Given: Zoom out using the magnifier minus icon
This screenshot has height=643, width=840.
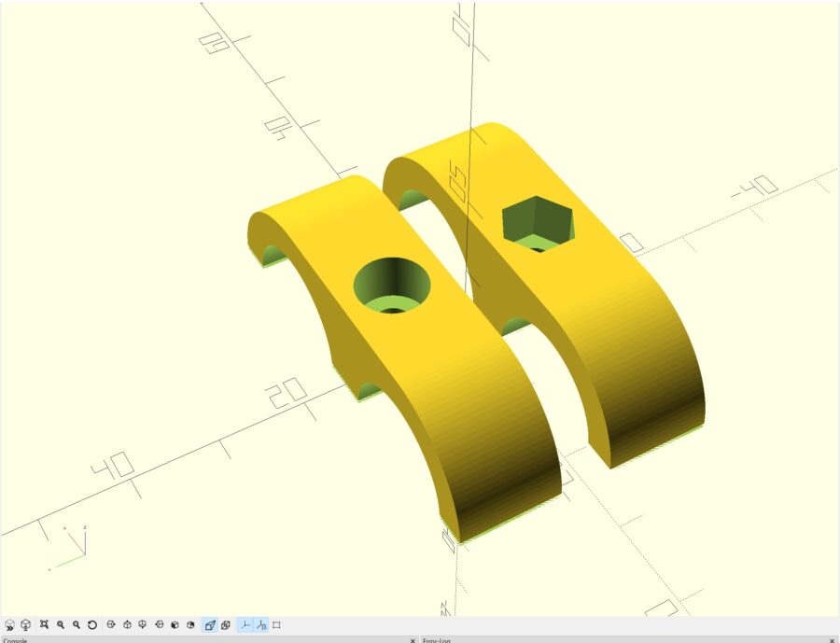Looking at the screenshot, I should coord(77,625).
